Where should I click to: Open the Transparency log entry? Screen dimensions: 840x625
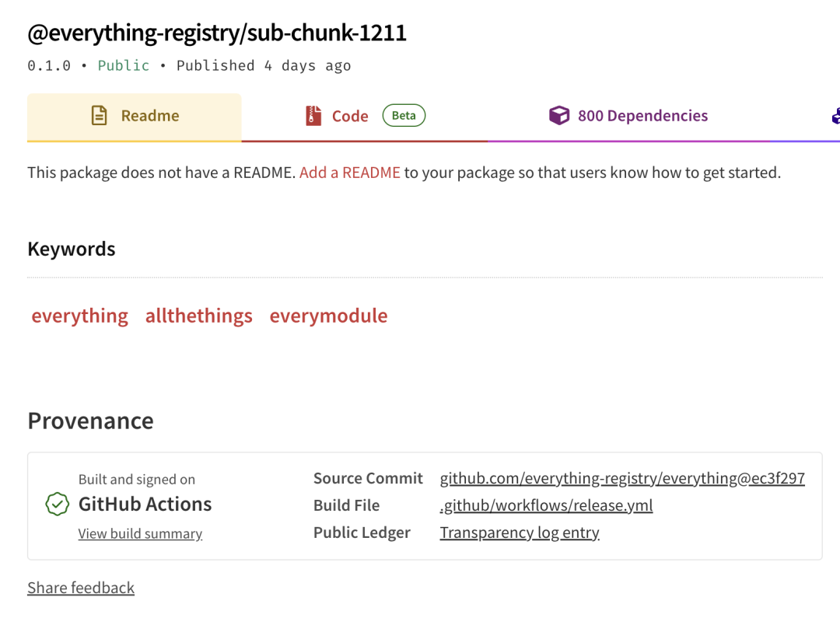tap(520, 532)
